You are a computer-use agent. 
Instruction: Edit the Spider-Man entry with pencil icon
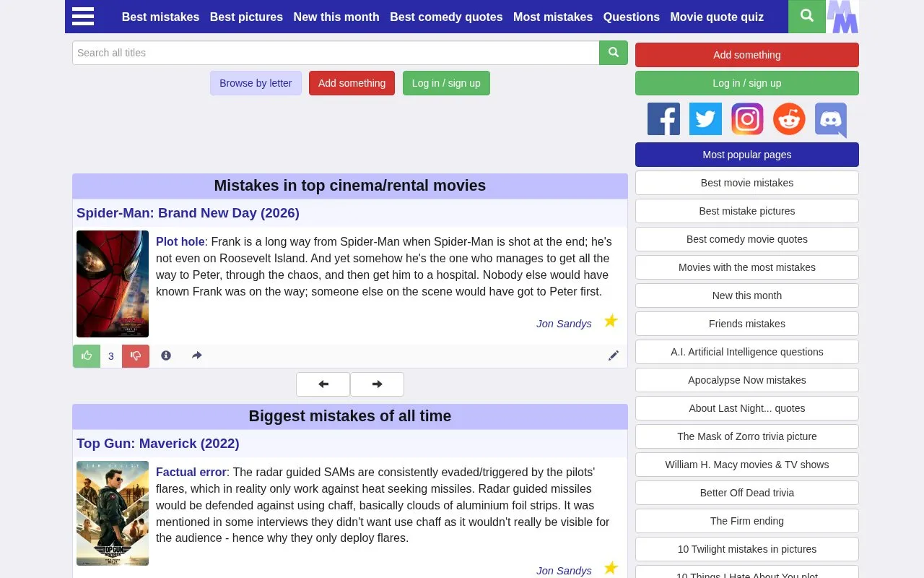(x=614, y=355)
